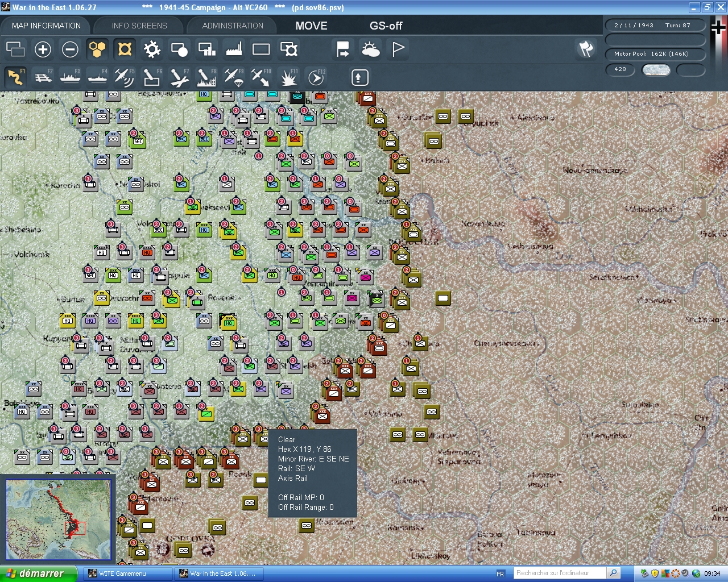Screen dimensions: 728x582
Task: Open the weather display icon
Action: [x=370, y=49]
